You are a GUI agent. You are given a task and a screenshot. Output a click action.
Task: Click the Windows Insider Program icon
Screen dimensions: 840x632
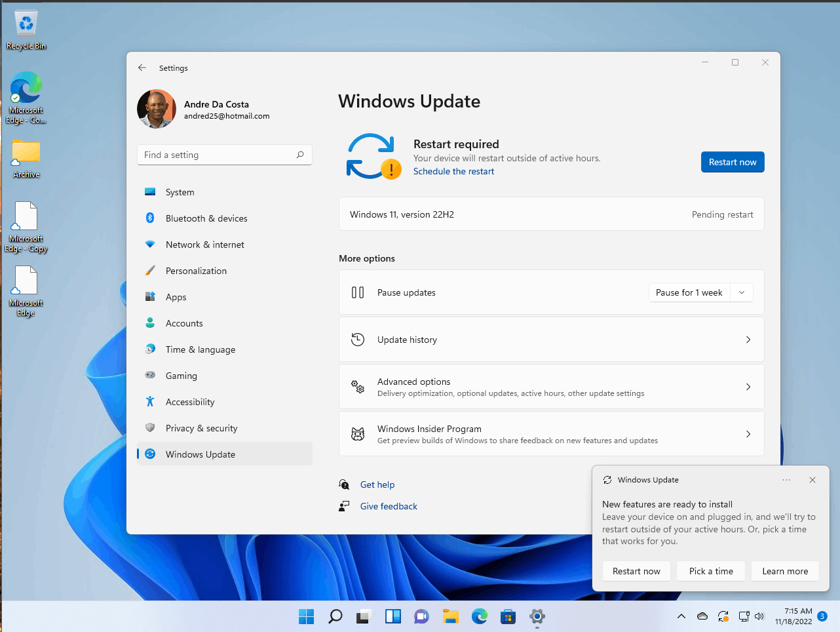[358, 434]
